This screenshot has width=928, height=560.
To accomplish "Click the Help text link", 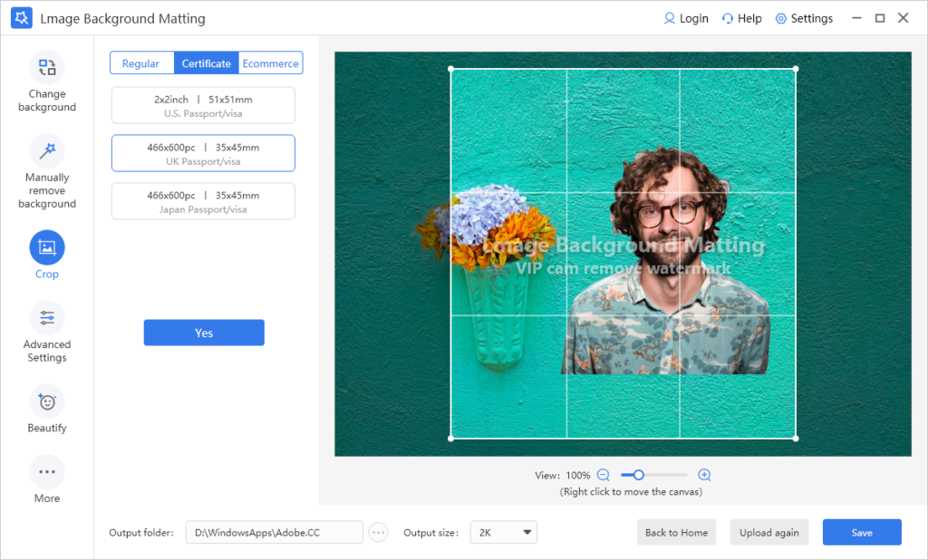I will tap(749, 18).
